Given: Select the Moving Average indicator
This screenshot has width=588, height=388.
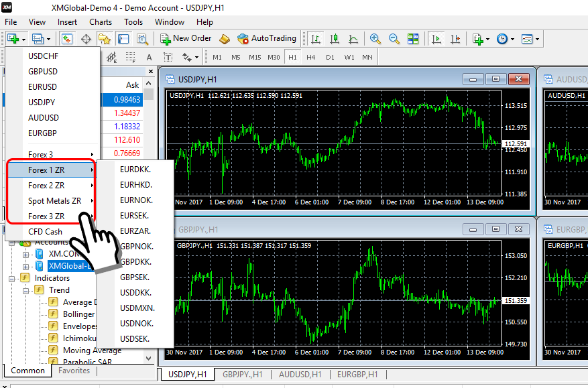Looking at the screenshot, I should tap(93, 350).
